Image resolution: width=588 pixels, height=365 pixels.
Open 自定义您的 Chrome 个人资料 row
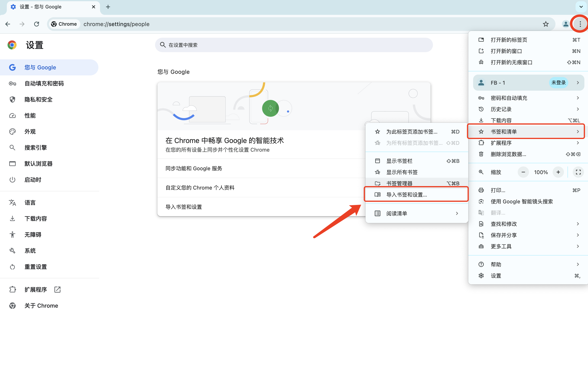coord(261,188)
